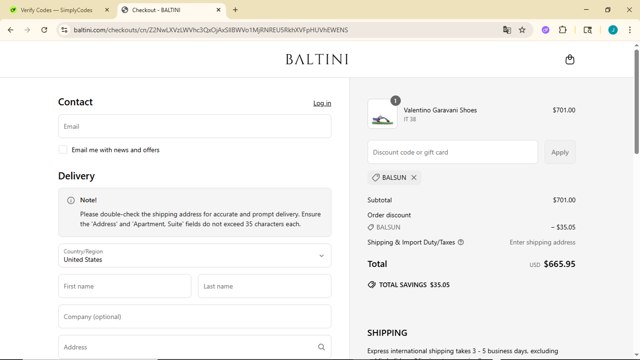This screenshot has width=640, height=360.
Task: Focus the Company (optional) field
Action: [195, 316]
